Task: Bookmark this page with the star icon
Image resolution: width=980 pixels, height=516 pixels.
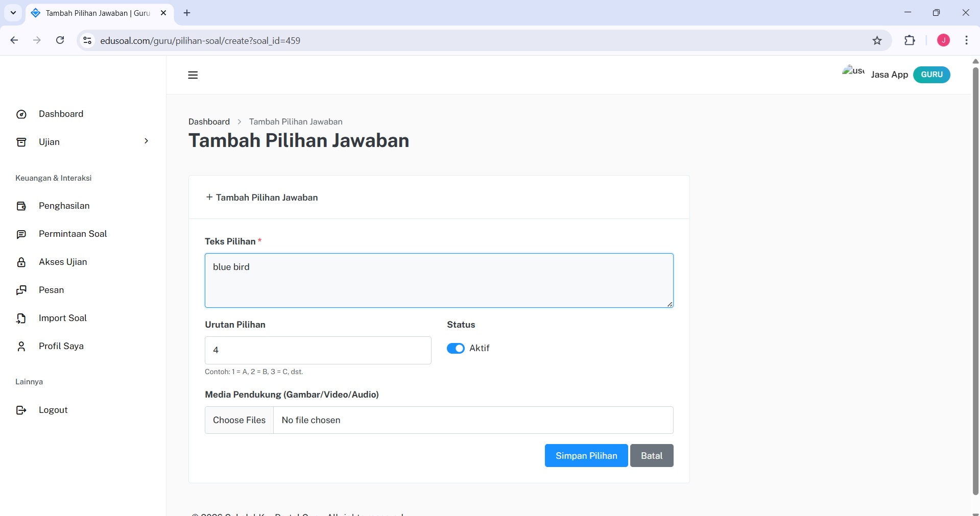Action: point(877,40)
